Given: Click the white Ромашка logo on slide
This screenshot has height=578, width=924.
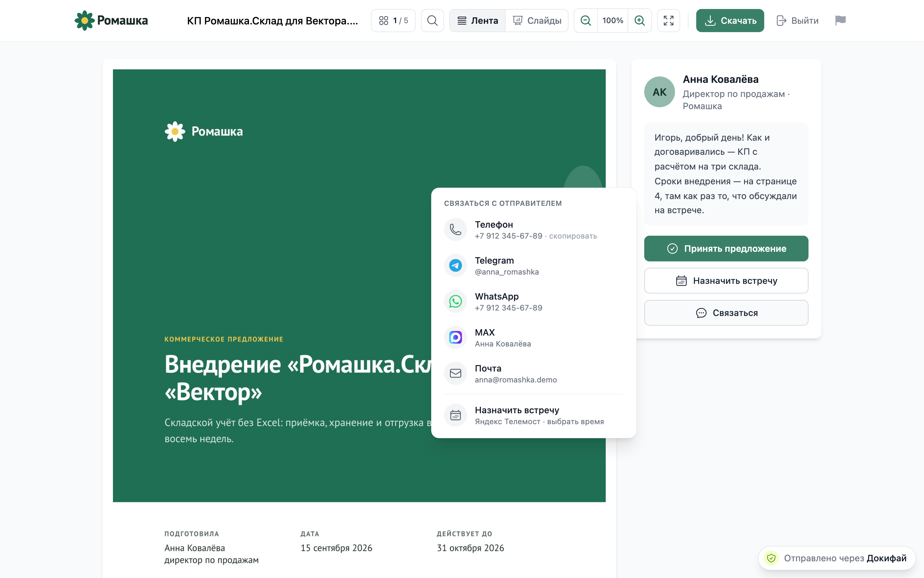Looking at the screenshot, I should (x=203, y=132).
